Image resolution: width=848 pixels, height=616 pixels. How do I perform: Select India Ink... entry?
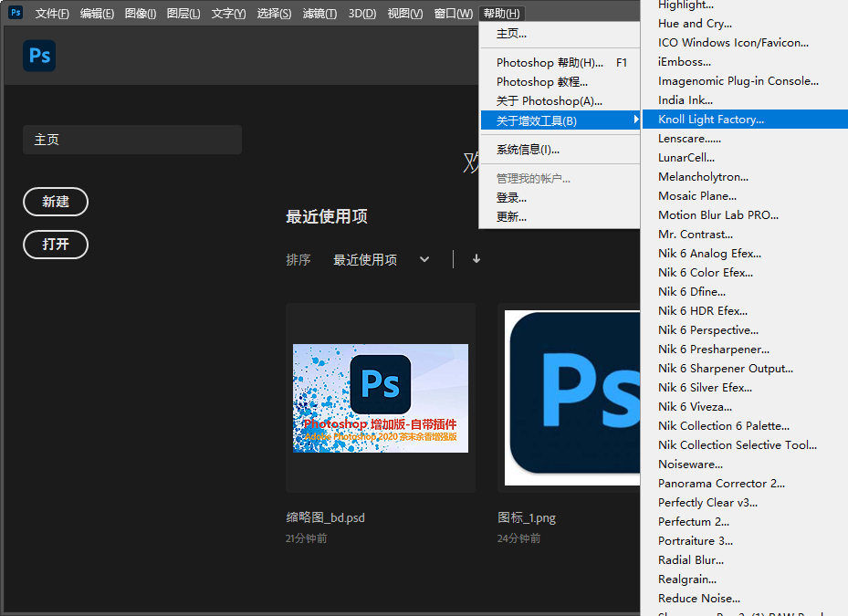(744, 100)
